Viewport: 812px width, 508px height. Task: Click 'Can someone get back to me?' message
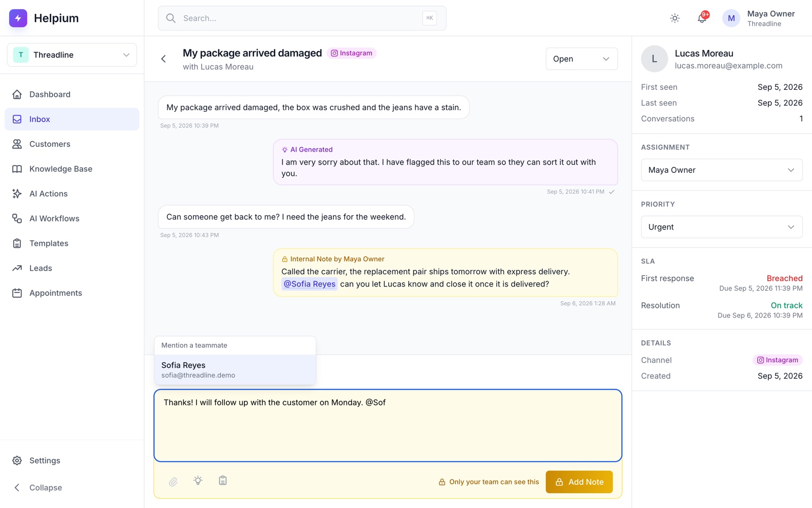point(286,217)
